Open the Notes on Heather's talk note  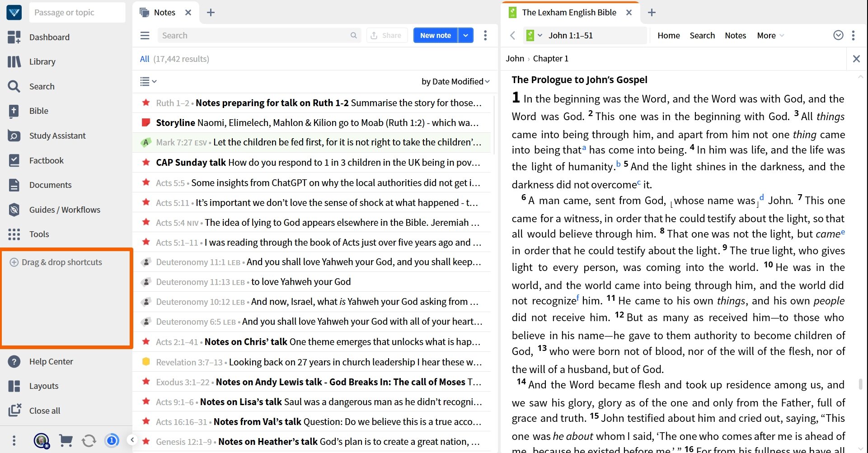tap(312, 442)
